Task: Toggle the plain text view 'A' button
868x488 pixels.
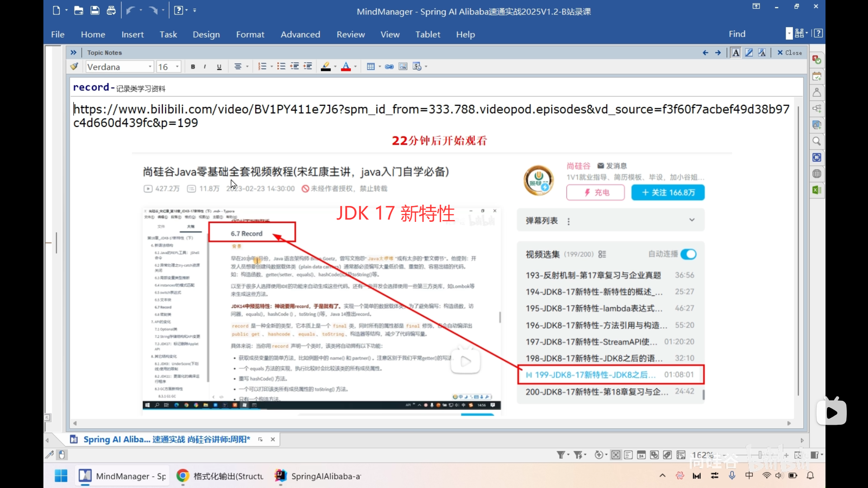Action: click(x=736, y=52)
